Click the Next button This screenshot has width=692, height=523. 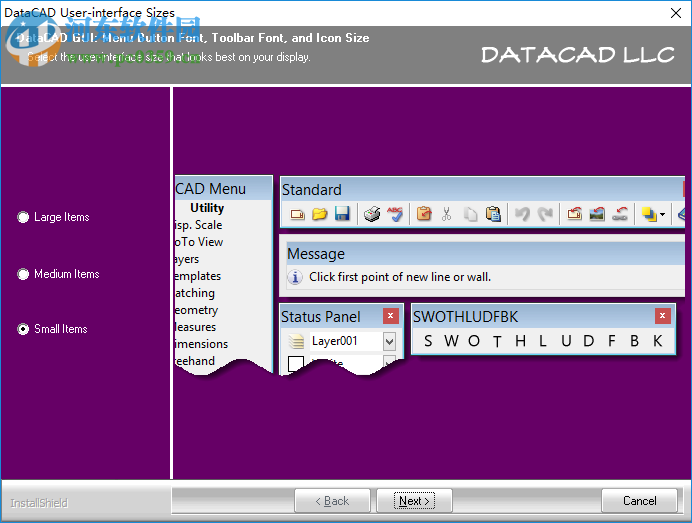pyautogui.click(x=414, y=501)
